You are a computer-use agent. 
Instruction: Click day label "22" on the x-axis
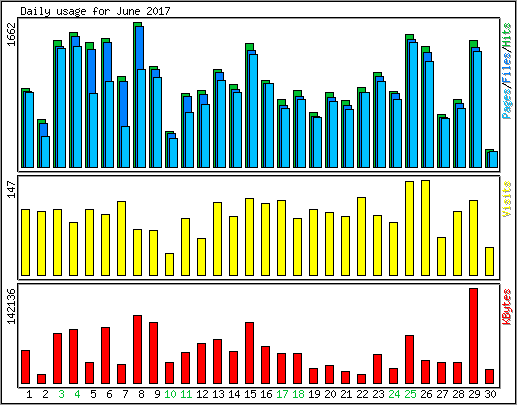point(362,394)
